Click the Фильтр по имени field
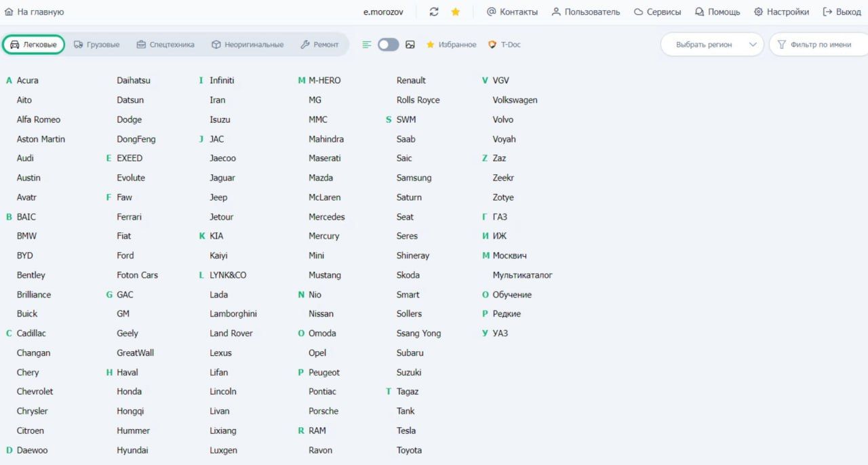 pyautogui.click(x=820, y=45)
